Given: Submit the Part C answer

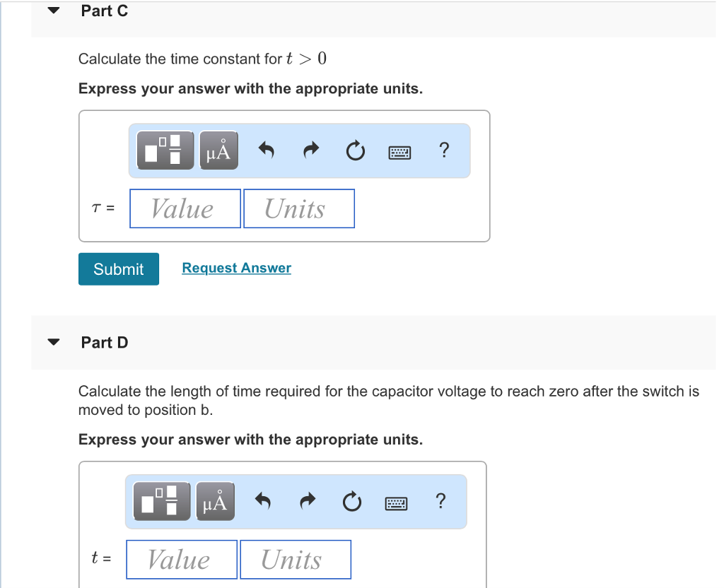Looking at the screenshot, I should pos(118,269).
